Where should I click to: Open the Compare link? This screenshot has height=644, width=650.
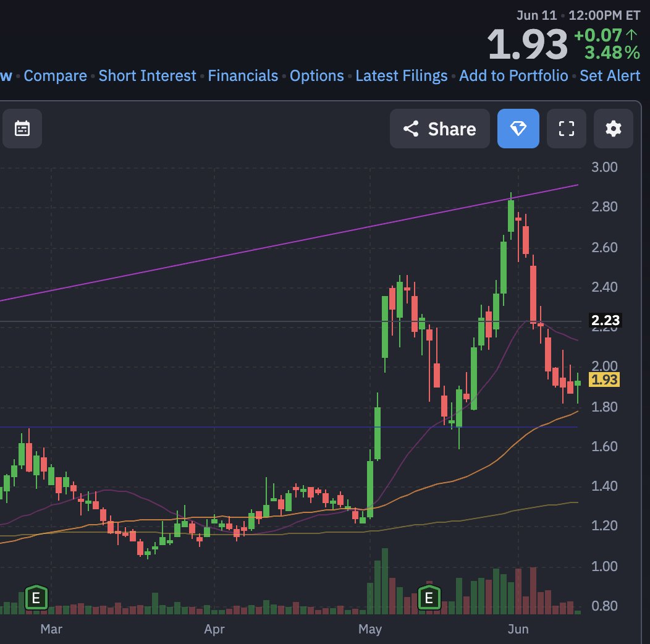tap(55, 76)
